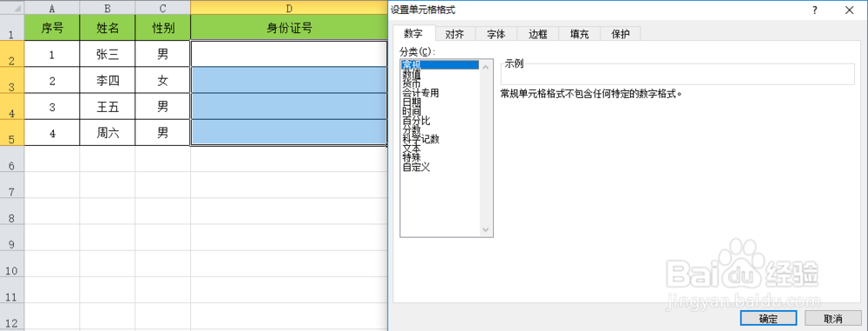Click the cell containing 李四
This screenshot has width=868, height=331.
108,81
